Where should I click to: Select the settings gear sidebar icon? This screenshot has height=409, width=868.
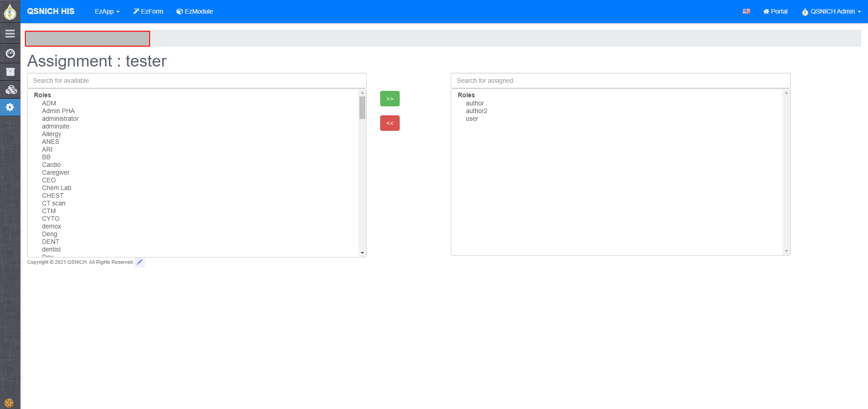point(10,107)
